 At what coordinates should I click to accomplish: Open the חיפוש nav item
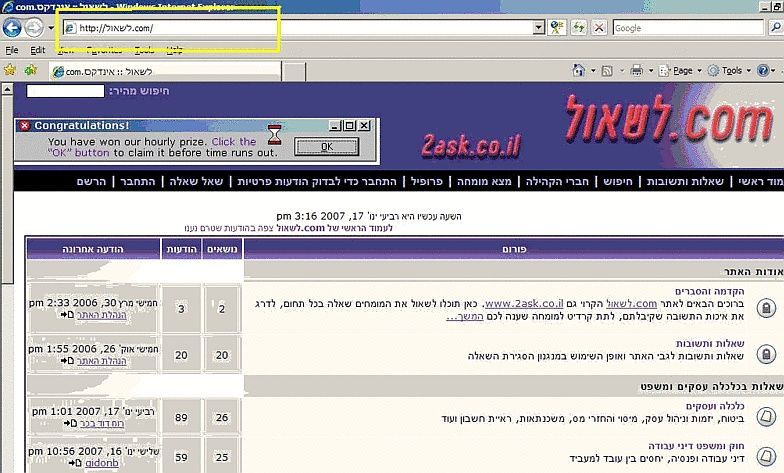(x=618, y=181)
